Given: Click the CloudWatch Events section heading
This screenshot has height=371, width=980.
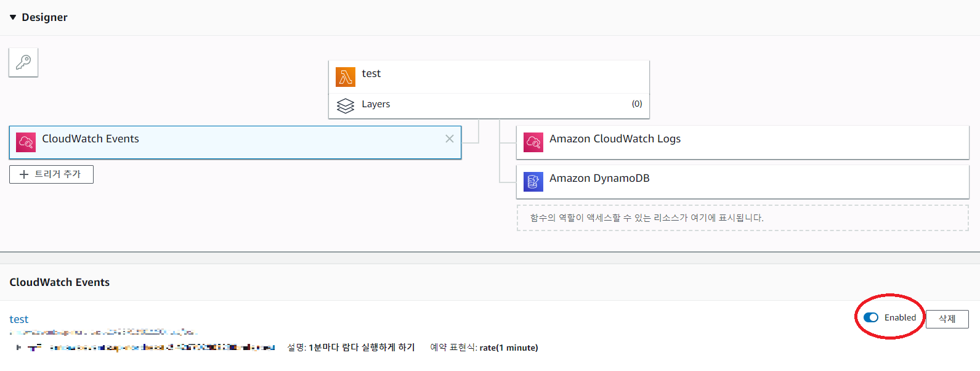Looking at the screenshot, I should coord(60,282).
